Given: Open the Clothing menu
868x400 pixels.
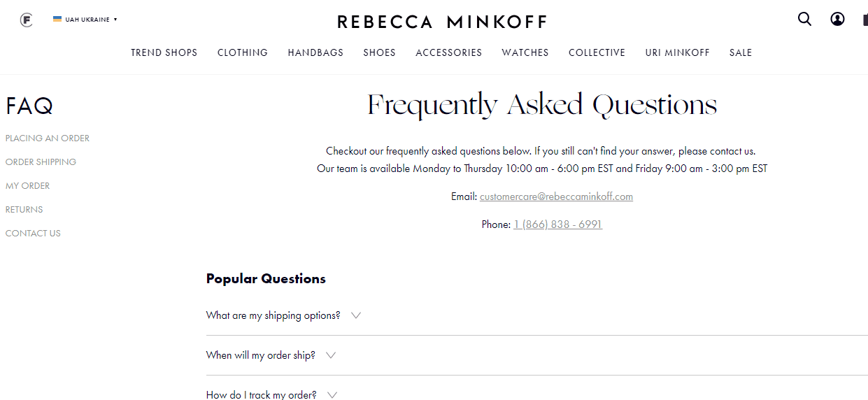Looking at the screenshot, I should tap(243, 52).
